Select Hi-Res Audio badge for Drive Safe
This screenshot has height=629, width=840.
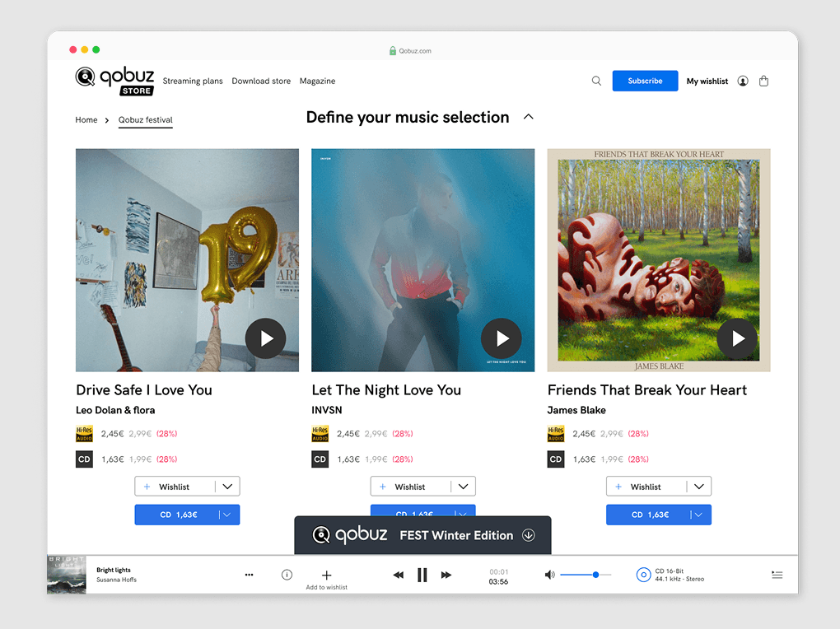click(84, 433)
